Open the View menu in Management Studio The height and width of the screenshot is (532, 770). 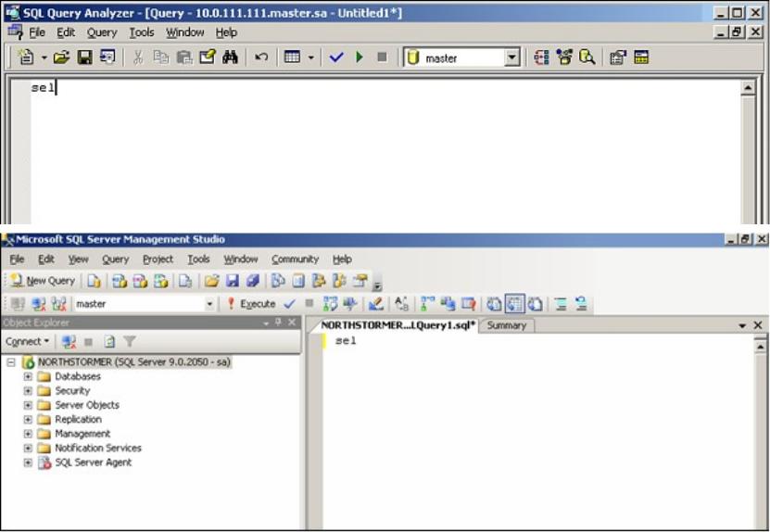pyautogui.click(x=78, y=259)
